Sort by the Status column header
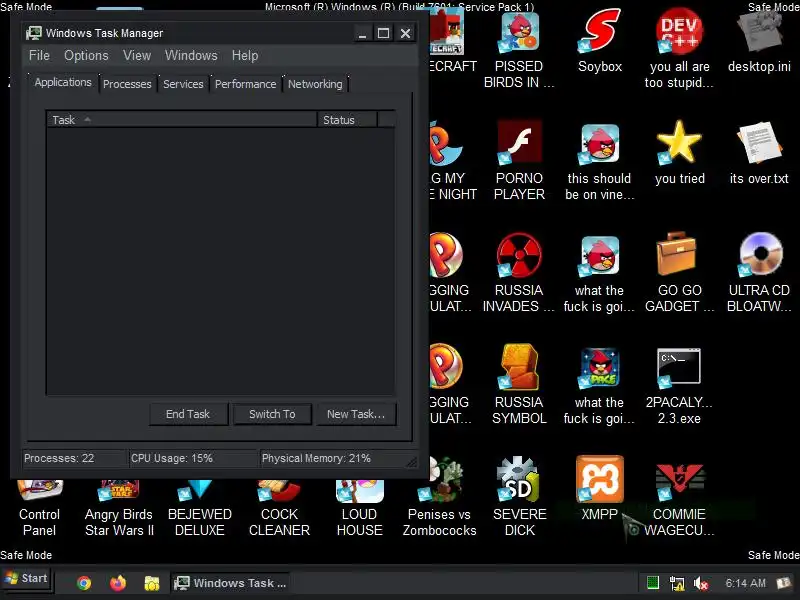The height and width of the screenshot is (600, 800). [x=347, y=120]
